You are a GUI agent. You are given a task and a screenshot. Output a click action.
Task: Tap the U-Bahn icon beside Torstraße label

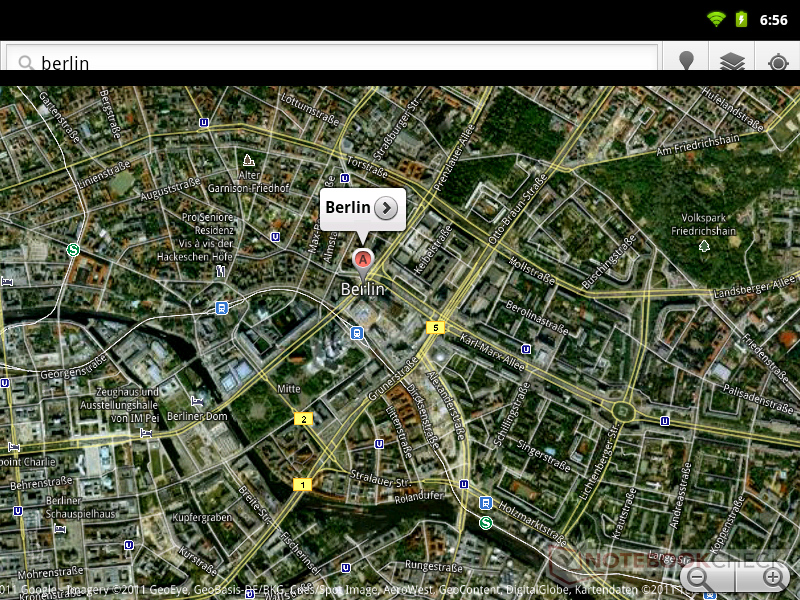345,178
